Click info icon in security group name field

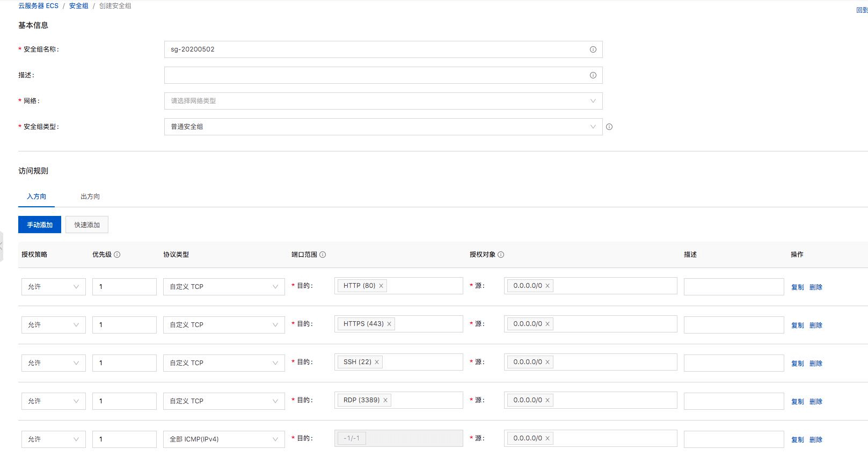click(x=593, y=49)
